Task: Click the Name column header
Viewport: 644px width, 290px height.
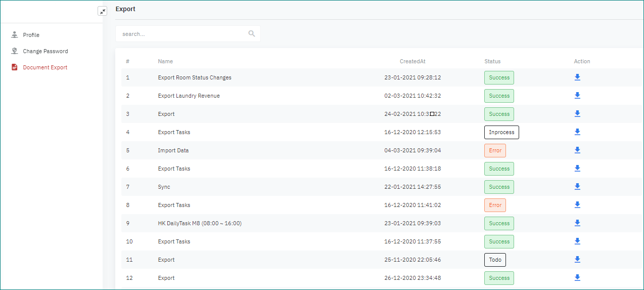Action: click(x=165, y=61)
